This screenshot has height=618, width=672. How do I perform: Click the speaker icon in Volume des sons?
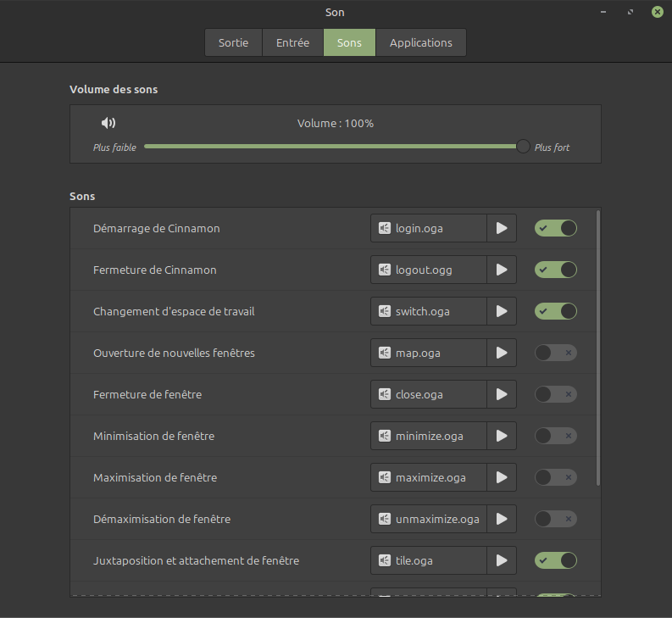(108, 123)
